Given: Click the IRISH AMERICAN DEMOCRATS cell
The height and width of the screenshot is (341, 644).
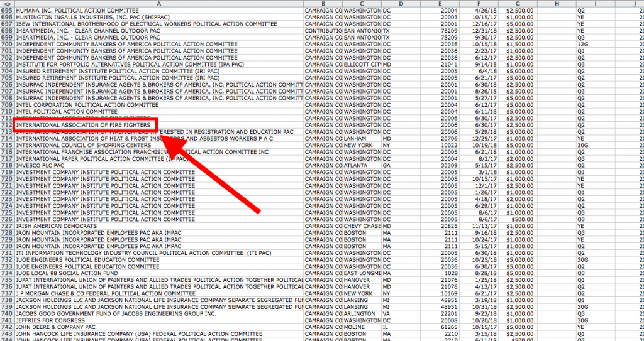Looking at the screenshot, I should point(159,226).
